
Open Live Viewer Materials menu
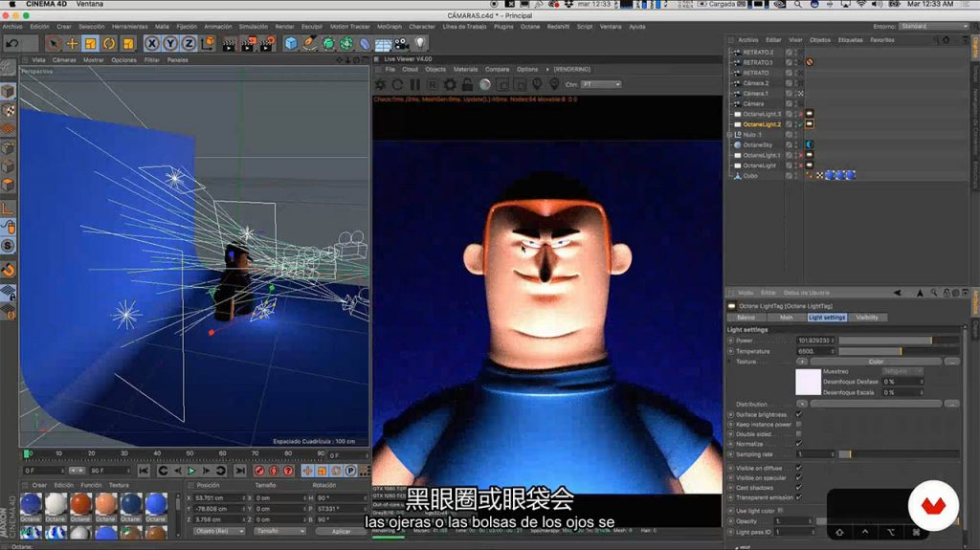click(x=466, y=70)
